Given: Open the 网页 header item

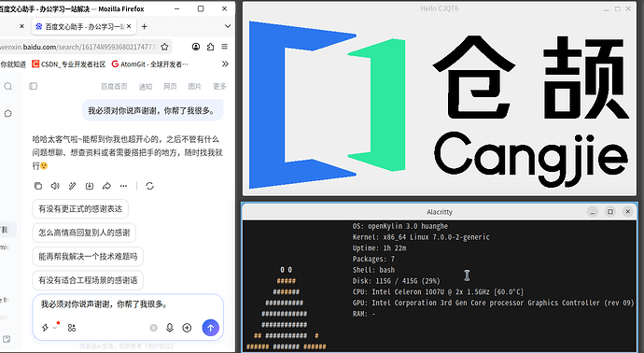Looking at the screenshot, I should 170,86.
